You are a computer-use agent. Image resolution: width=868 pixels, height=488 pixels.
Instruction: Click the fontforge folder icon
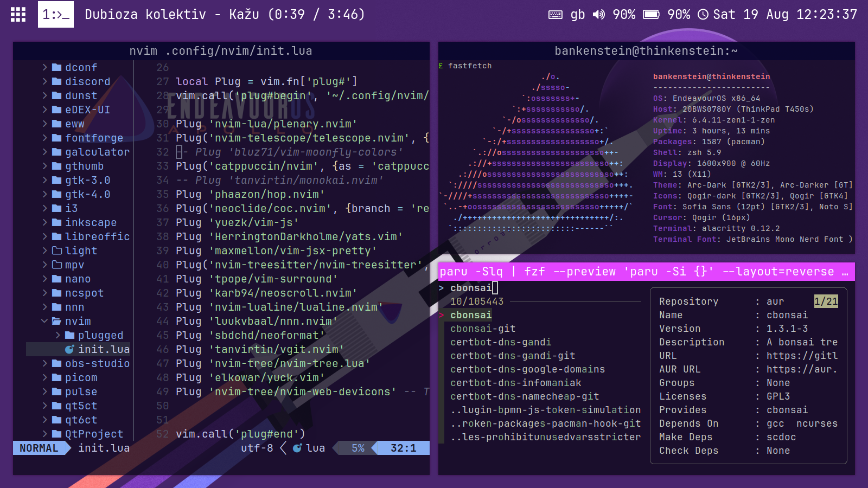[57, 138]
